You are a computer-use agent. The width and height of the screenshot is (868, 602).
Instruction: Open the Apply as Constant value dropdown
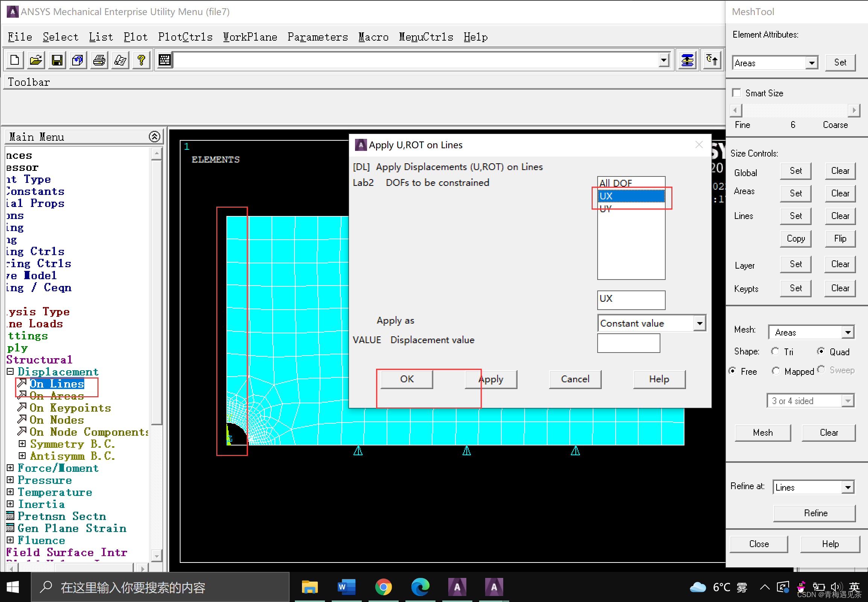coord(700,323)
